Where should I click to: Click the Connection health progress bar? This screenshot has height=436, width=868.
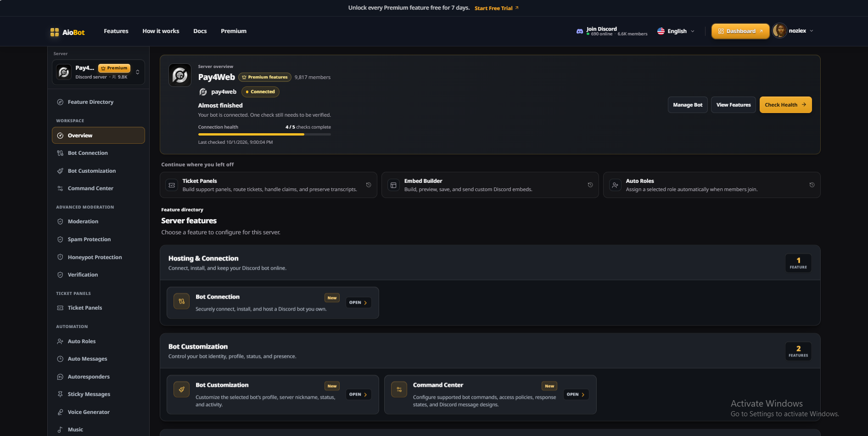pos(264,135)
